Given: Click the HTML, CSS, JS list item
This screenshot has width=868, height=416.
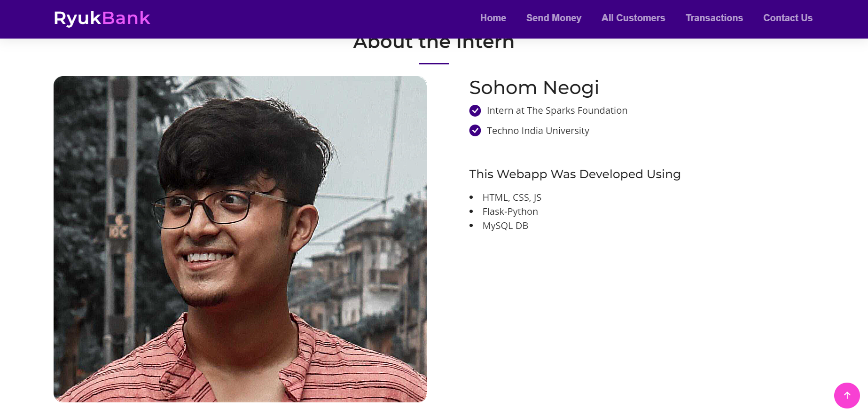Looking at the screenshot, I should point(511,197).
